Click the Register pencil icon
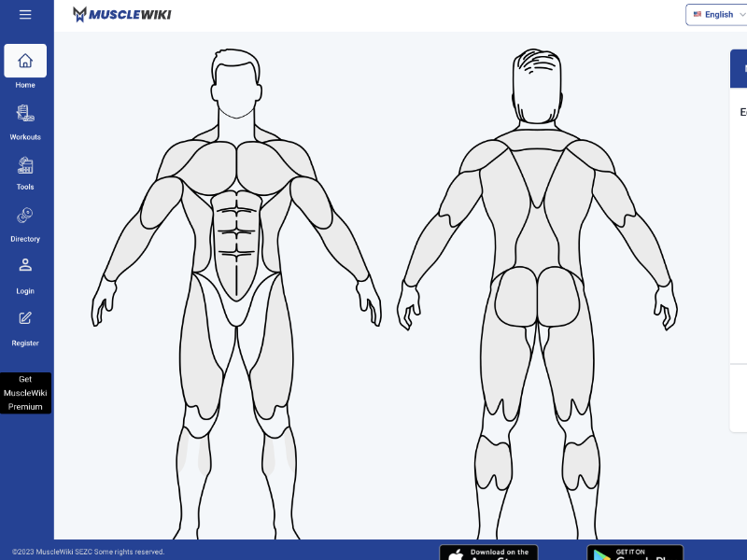 pos(25,317)
